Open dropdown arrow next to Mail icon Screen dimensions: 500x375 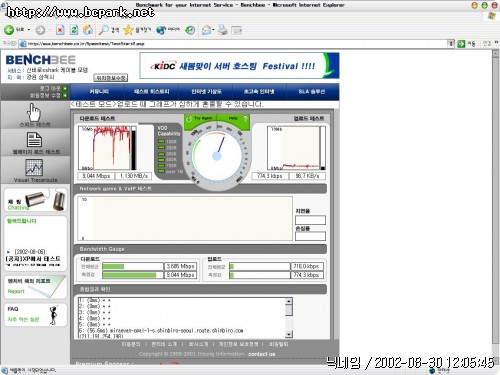pos(213,30)
